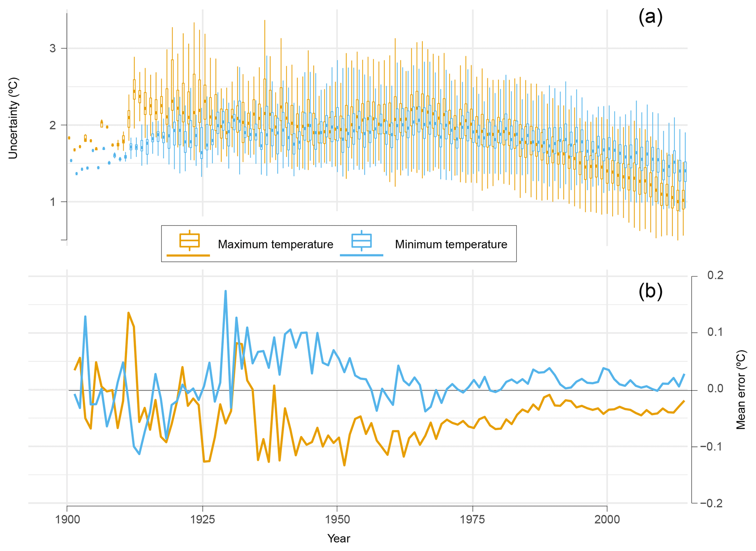756x551 pixels.
Task: Click the "Uncertainty (ºC)" axis title
Action: (13, 118)
